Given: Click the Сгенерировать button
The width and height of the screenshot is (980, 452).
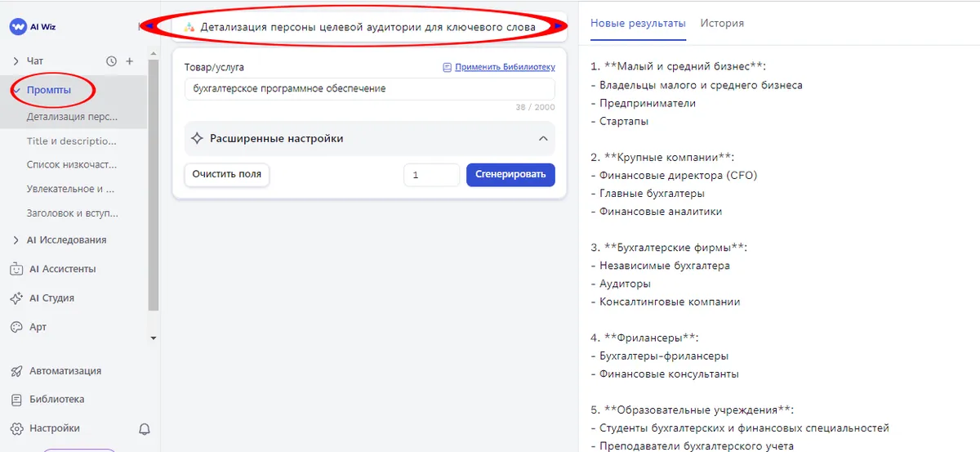Looking at the screenshot, I should 510,174.
